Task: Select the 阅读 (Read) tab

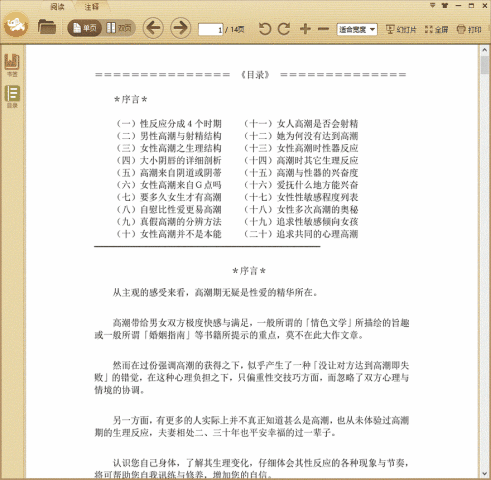Action: (x=57, y=7)
